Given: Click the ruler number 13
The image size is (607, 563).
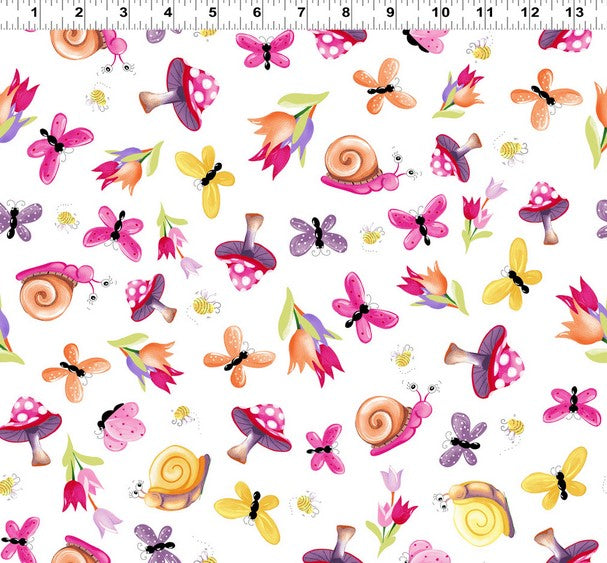Looking at the screenshot, I should point(574,12).
